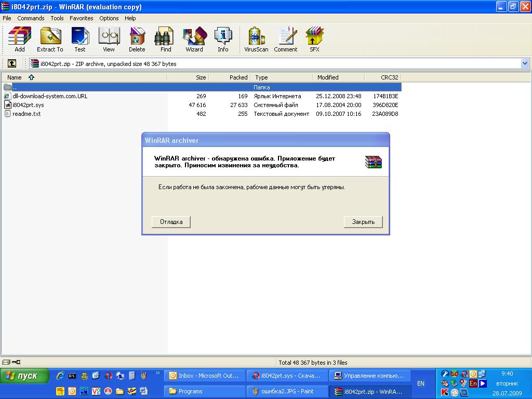Sort files by Name column header
This screenshot has width=532, height=399.
coord(84,77)
